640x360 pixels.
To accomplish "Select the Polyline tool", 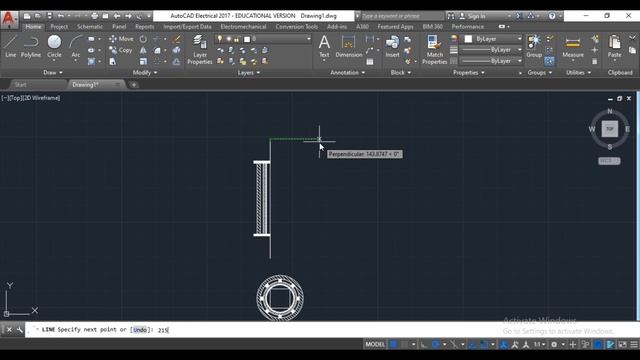I will 31,47.
